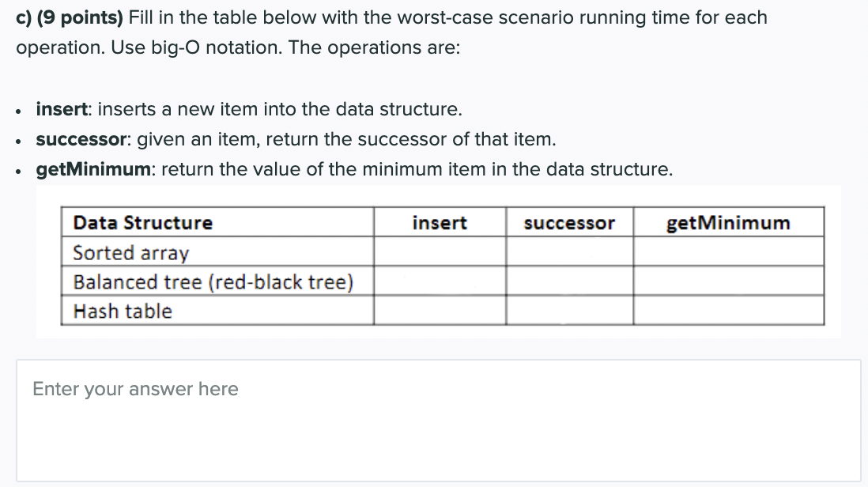The image size is (868, 487).
Task: Click the bold 'insert:' term in bullet list
Action: tap(64, 109)
